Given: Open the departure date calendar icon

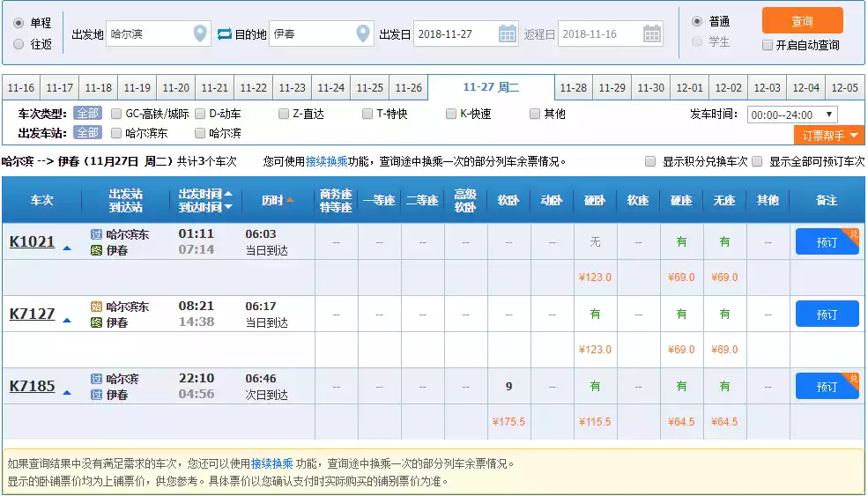Looking at the screenshot, I should click(508, 34).
